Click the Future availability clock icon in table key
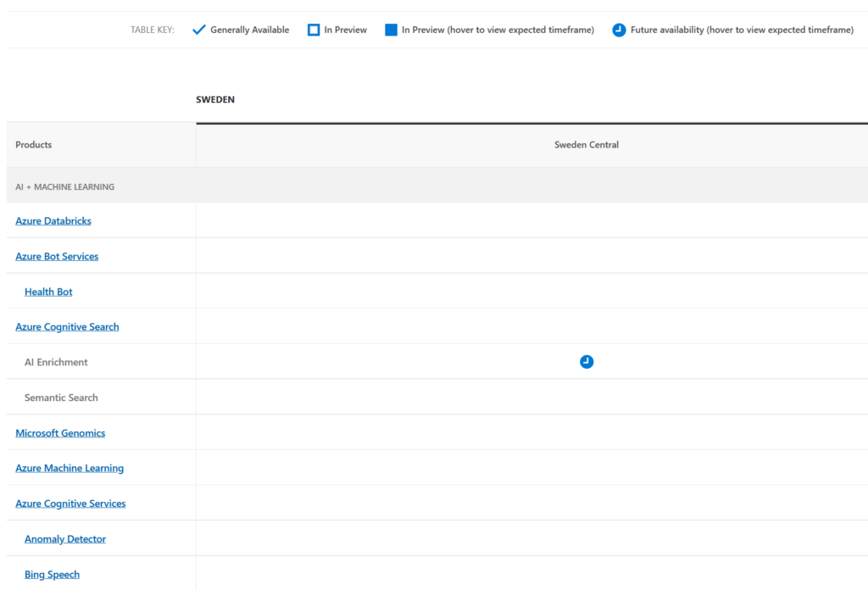Screen dimensions: 868x590 [x=619, y=30]
